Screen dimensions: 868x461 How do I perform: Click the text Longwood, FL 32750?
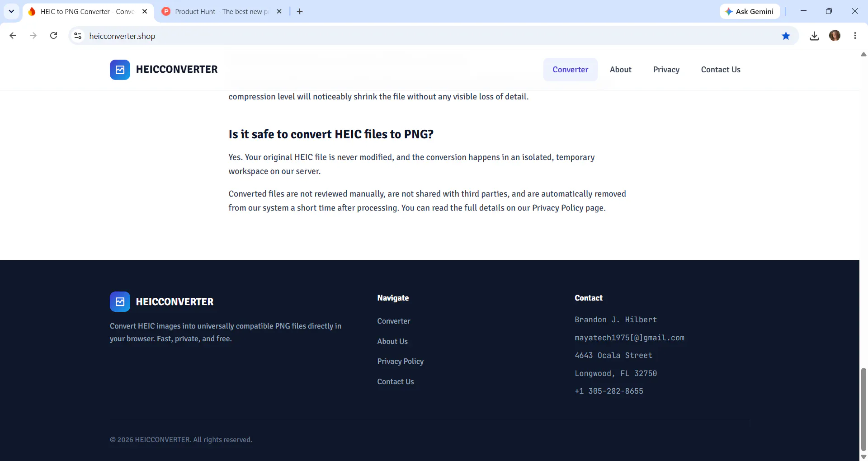pyautogui.click(x=615, y=373)
